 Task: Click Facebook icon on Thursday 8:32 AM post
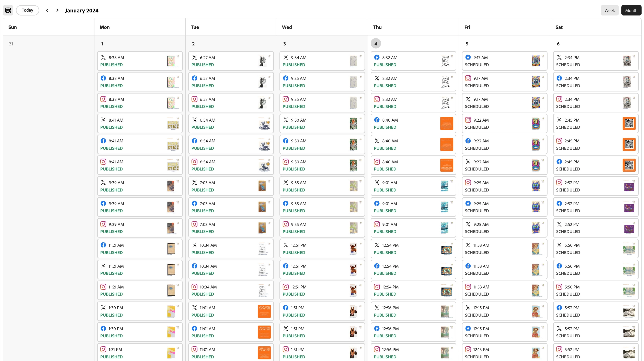(x=377, y=57)
